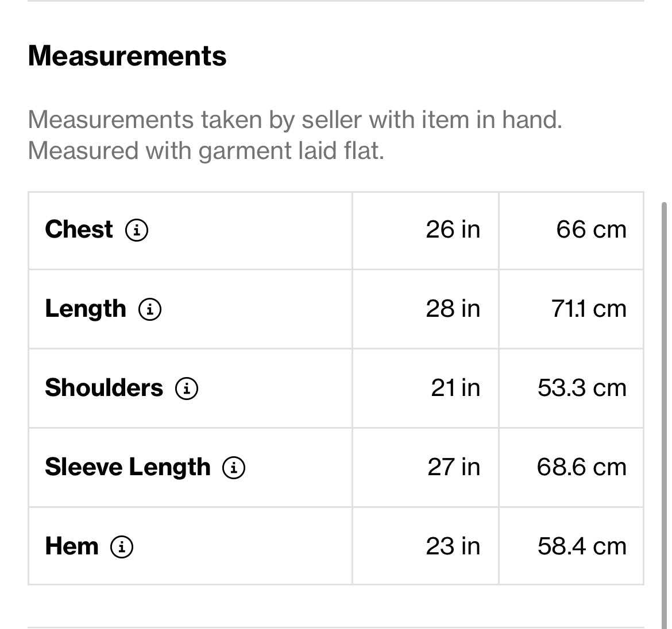Click the 66 cm chest value
The height and width of the screenshot is (629, 672).
click(592, 230)
